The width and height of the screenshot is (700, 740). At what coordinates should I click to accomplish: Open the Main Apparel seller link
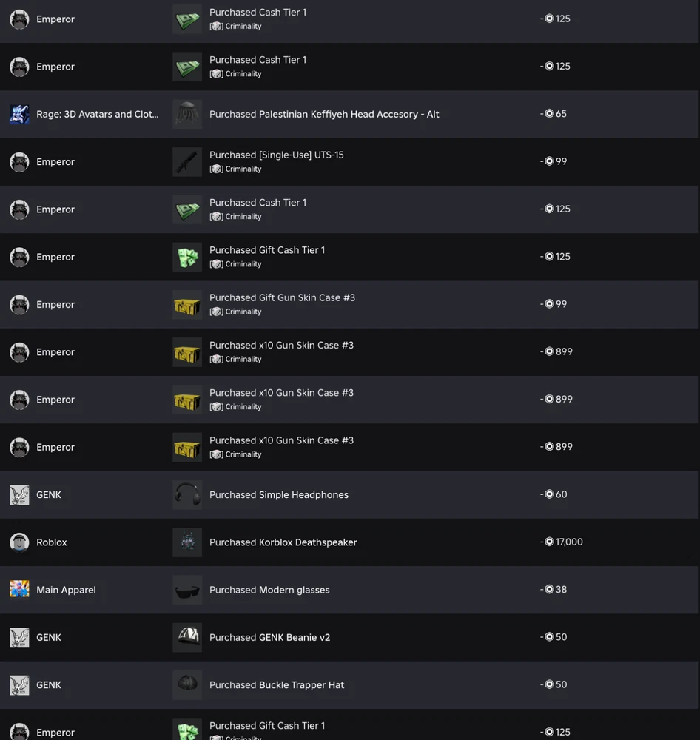pyautogui.click(x=66, y=590)
